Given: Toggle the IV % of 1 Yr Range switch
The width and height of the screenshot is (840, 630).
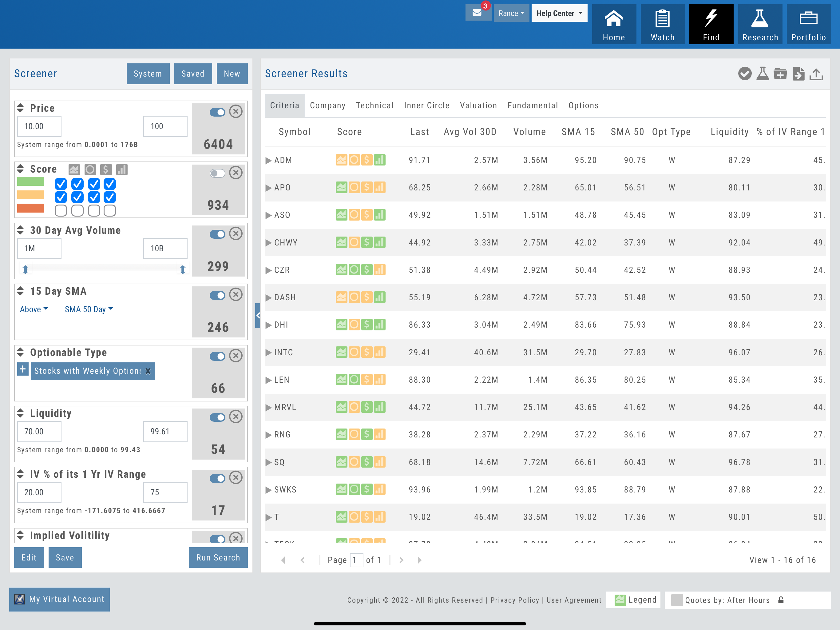Looking at the screenshot, I should 217,478.
